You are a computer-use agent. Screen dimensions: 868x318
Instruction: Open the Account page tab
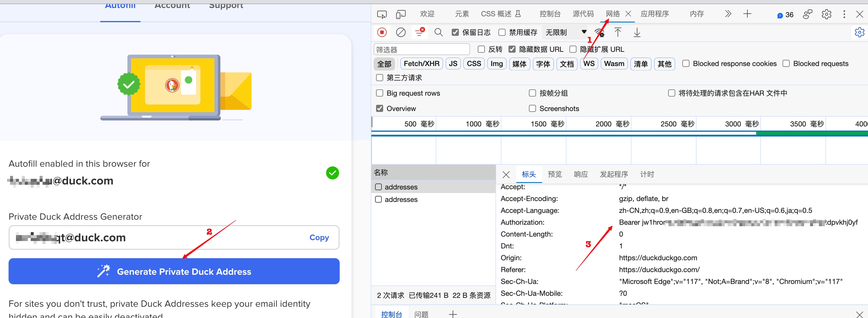tap(172, 5)
